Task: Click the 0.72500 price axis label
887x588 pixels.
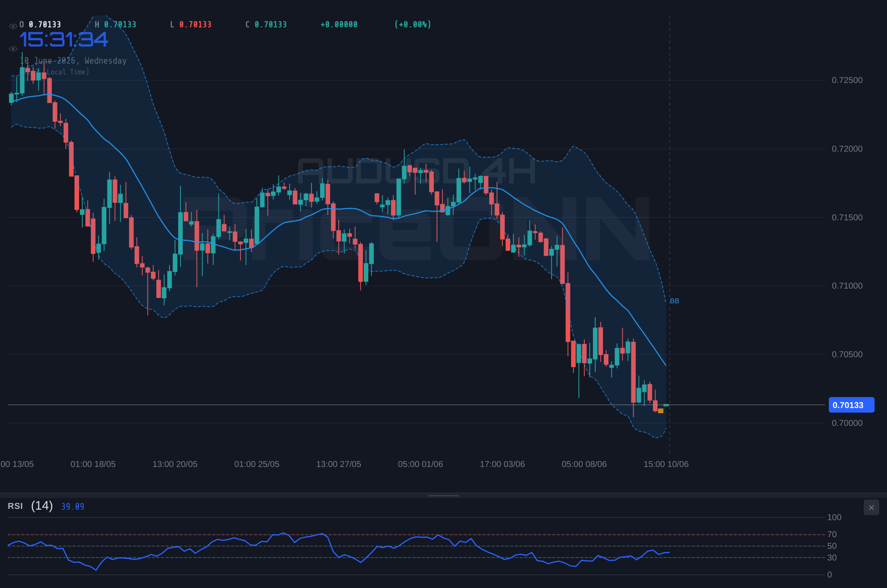Action: (847, 80)
